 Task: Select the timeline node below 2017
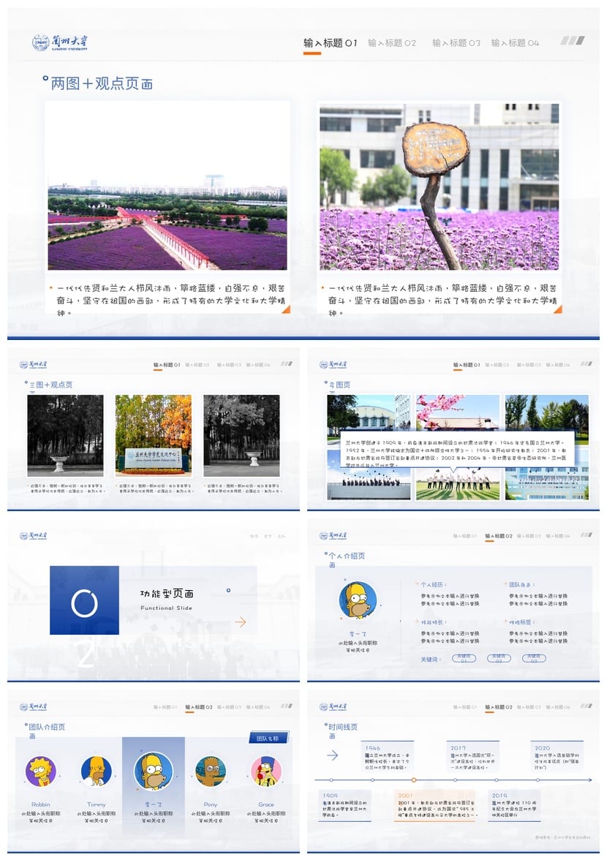(x=454, y=780)
